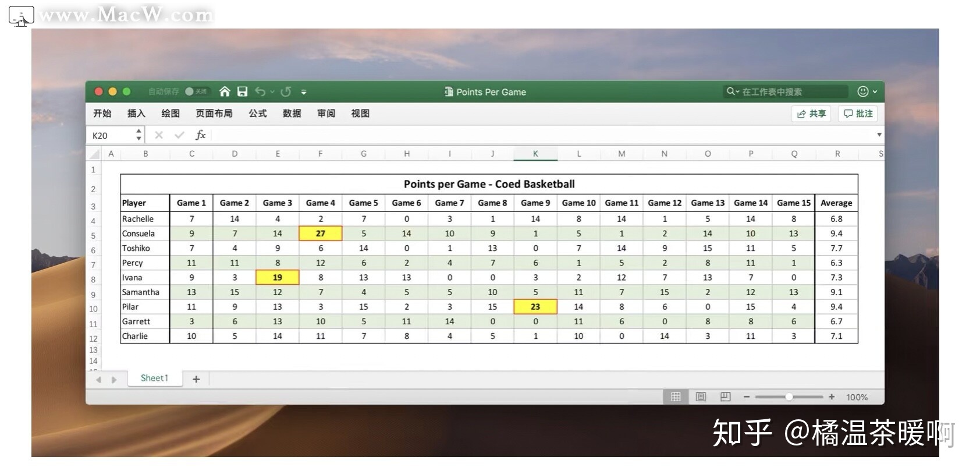Open the 插入 ribbon tab

(x=136, y=113)
